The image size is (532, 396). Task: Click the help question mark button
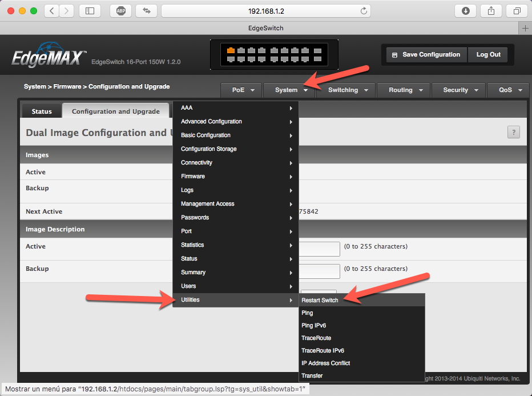[513, 132]
